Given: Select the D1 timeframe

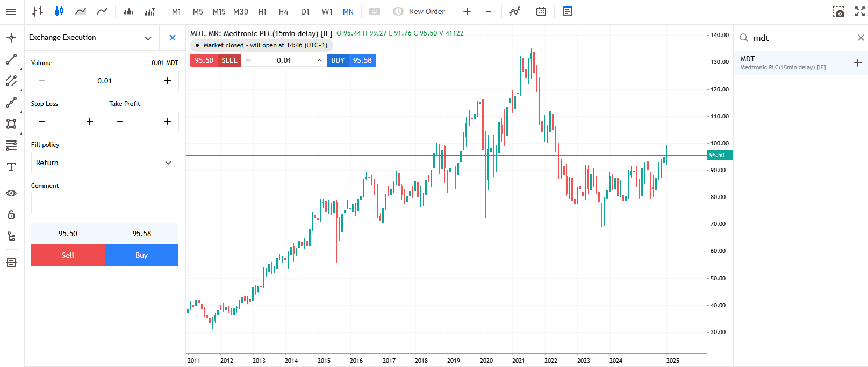Looking at the screenshot, I should coord(305,11).
